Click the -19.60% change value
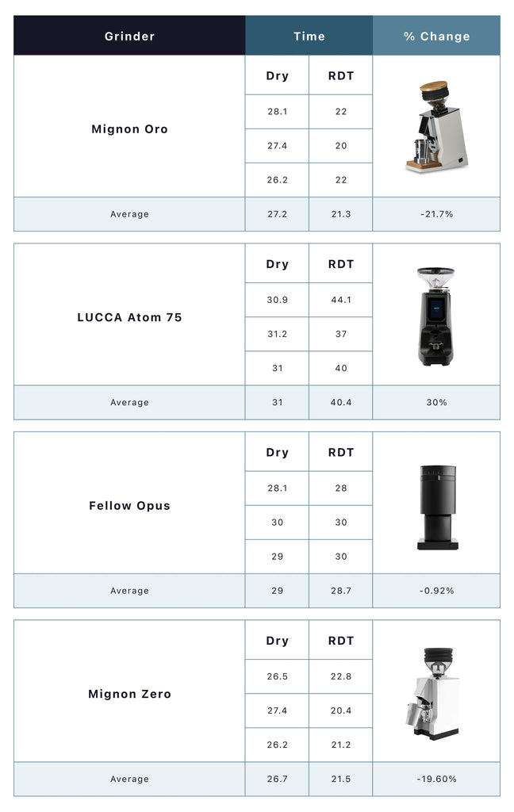Screen dimensions: 514x812 coord(436,779)
